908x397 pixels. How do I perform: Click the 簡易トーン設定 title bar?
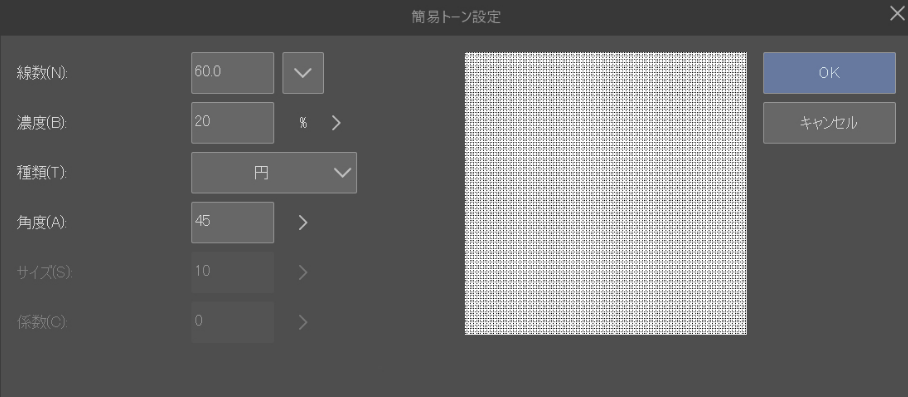click(455, 17)
